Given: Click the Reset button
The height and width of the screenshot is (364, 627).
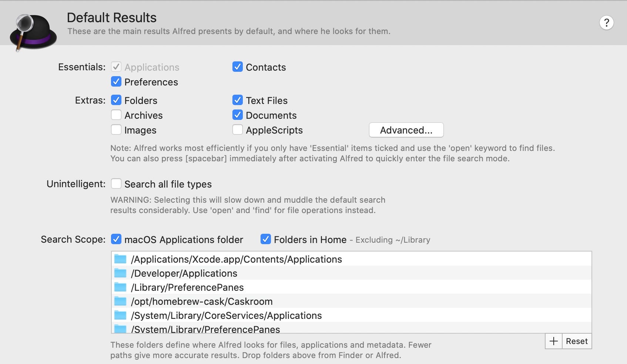Looking at the screenshot, I should (577, 341).
